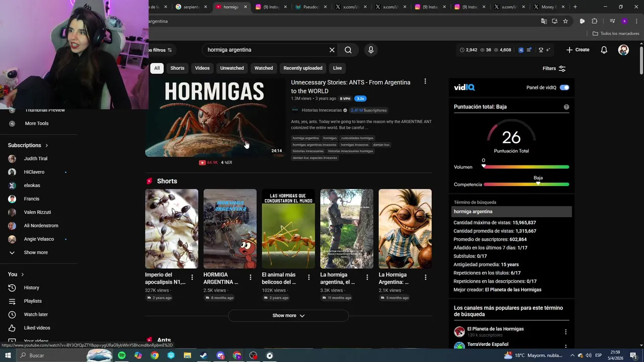
Task: Open El Planeta de las Hormigas channel
Action: click(x=496, y=329)
